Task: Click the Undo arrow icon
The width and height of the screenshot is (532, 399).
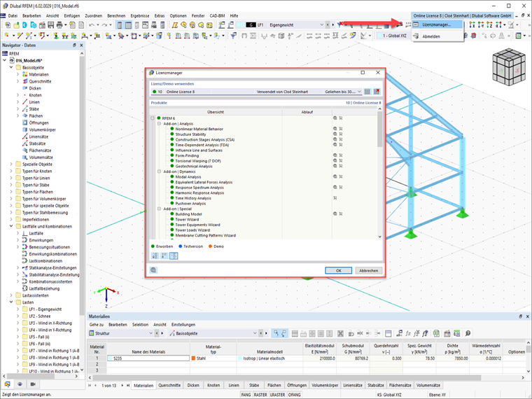Action: click(91, 25)
